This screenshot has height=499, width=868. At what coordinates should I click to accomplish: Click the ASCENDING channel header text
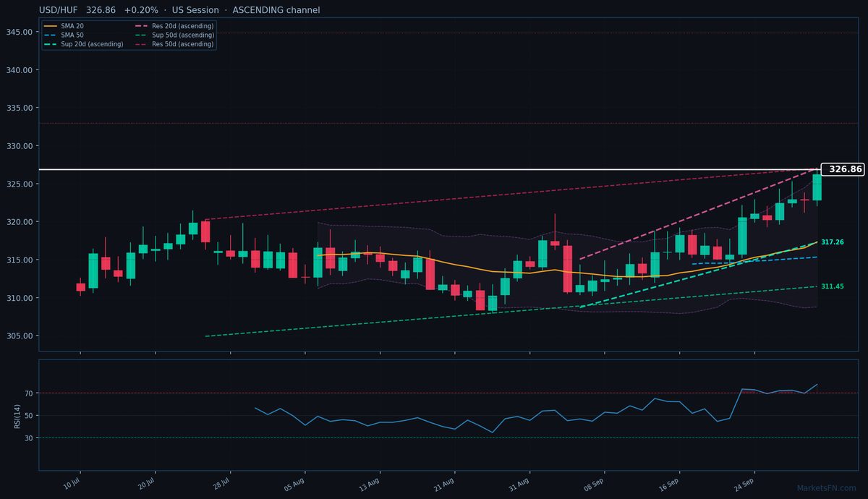(276, 10)
